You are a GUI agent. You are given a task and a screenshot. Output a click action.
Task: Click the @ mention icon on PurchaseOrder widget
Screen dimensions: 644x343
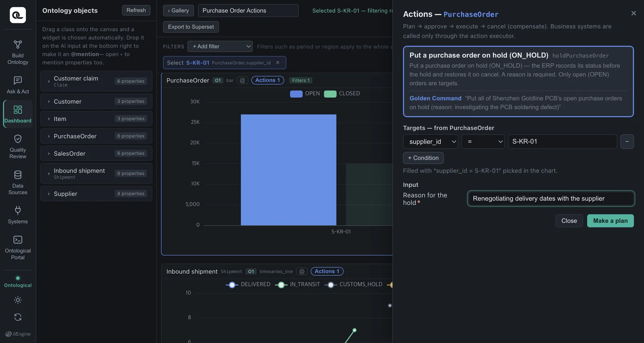click(x=242, y=80)
